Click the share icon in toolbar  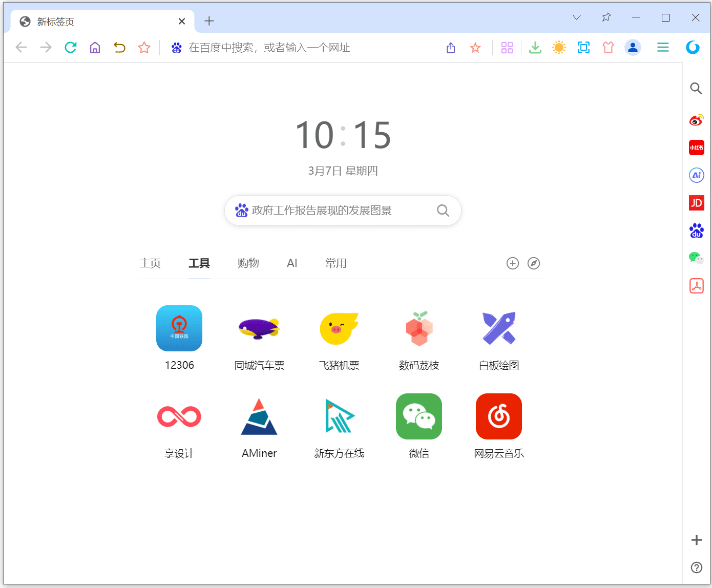451,48
